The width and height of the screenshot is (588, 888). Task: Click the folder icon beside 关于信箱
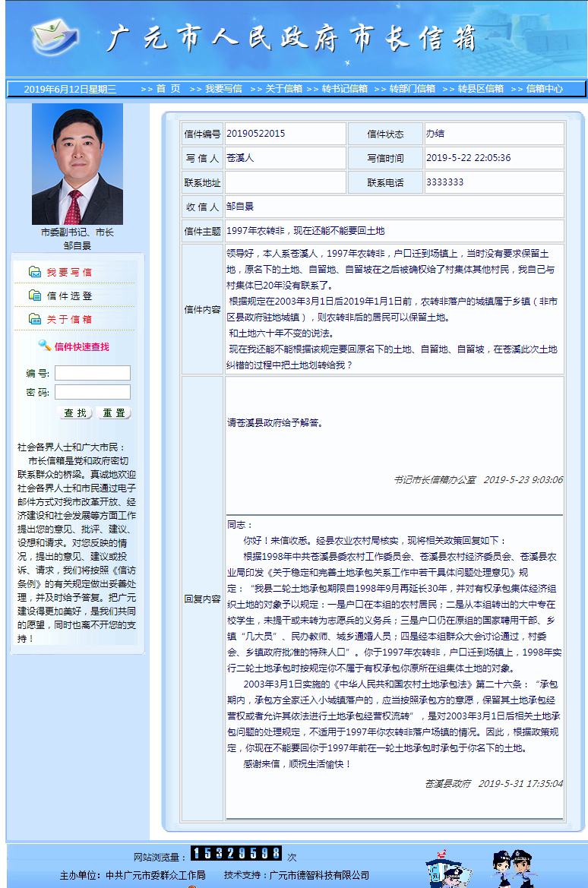(x=35, y=319)
